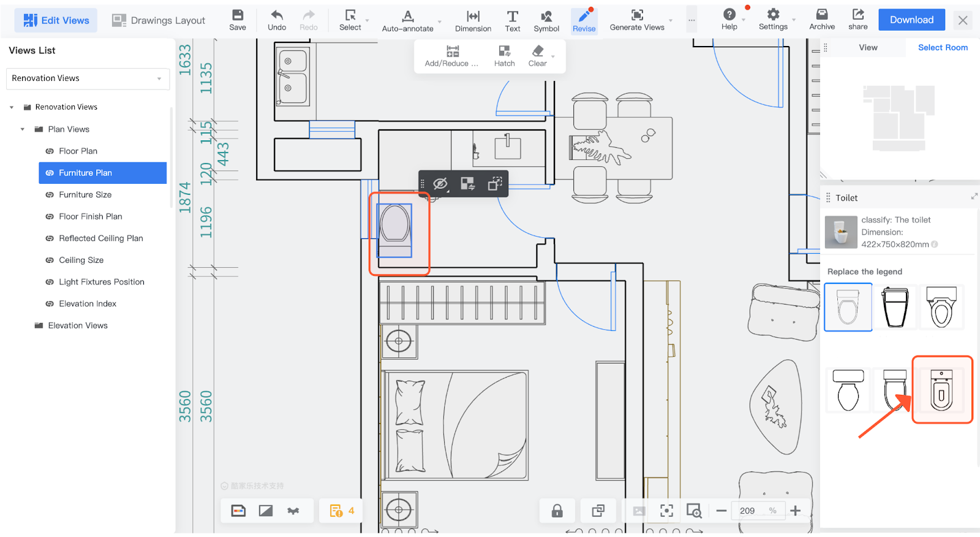Select the highlighted toilet legend thumbnail
The image size is (980, 537).
click(941, 390)
